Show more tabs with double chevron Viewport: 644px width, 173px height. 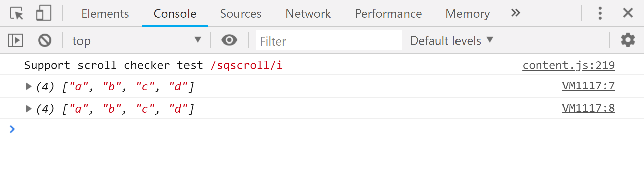[x=516, y=13]
